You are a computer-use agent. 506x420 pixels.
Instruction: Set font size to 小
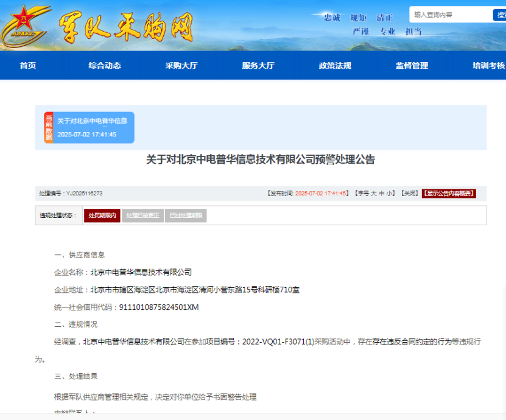pyautogui.click(x=390, y=193)
